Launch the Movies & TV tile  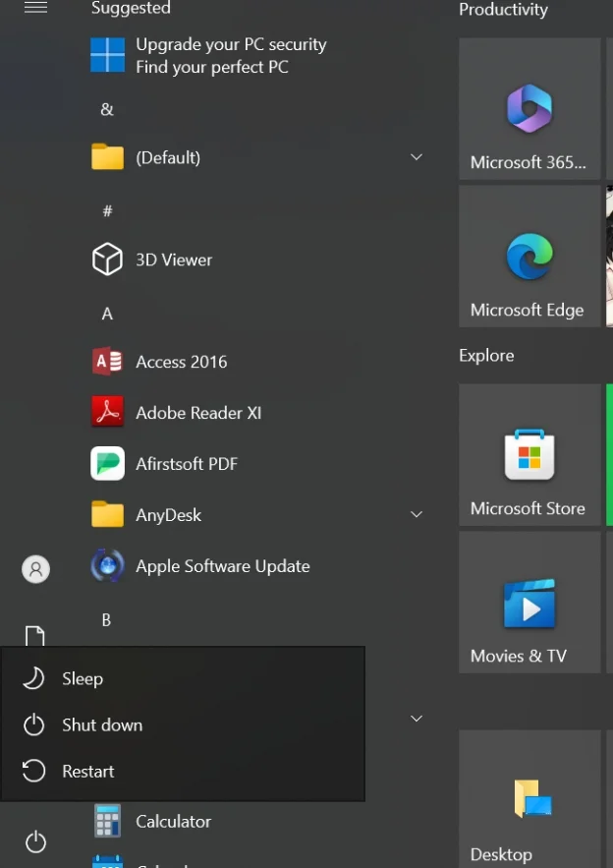click(529, 603)
